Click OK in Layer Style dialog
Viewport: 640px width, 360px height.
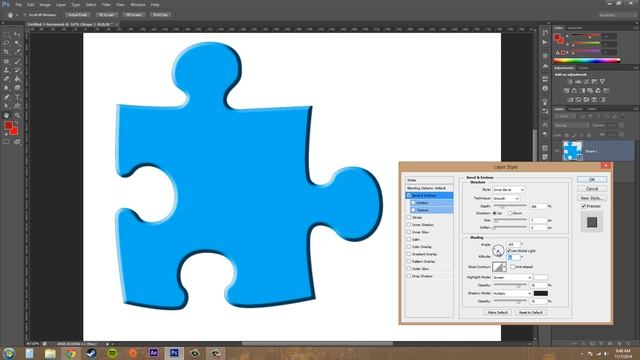[x=592, y=180]
